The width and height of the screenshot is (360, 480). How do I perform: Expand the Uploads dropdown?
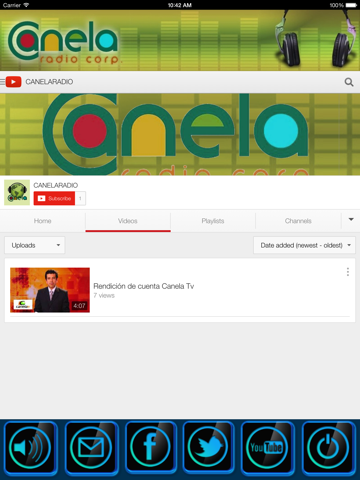tap(35, 245)
